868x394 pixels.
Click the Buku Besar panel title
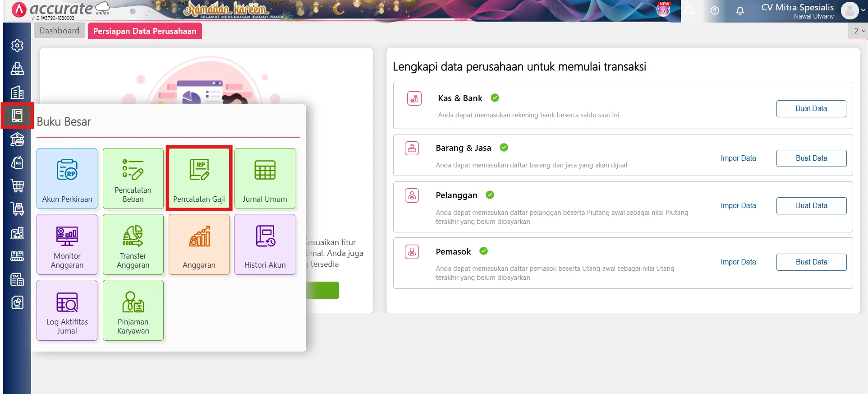coord(64,122)
